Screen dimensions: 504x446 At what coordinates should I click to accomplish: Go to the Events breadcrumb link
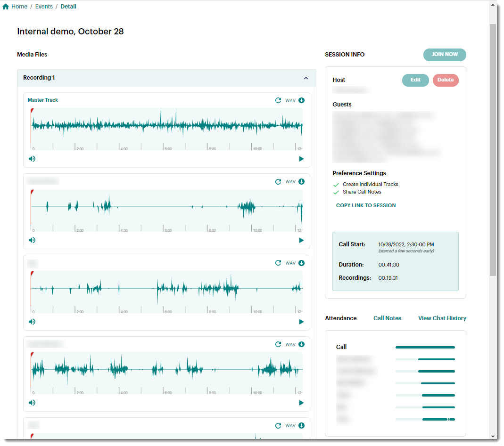pos(44,7)
